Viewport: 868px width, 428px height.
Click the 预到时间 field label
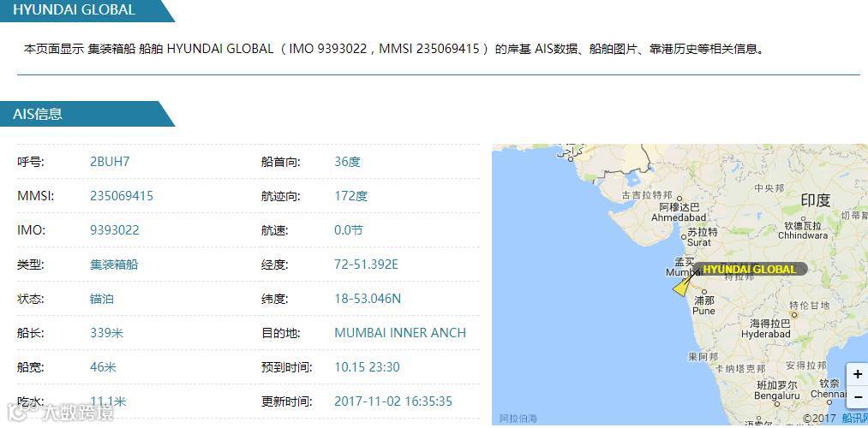[x=287, y=367]
